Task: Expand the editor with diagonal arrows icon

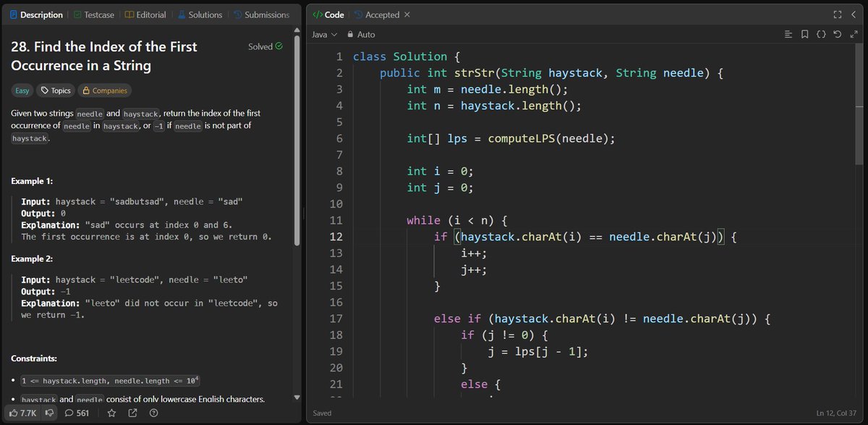Action: coord(854,34)
